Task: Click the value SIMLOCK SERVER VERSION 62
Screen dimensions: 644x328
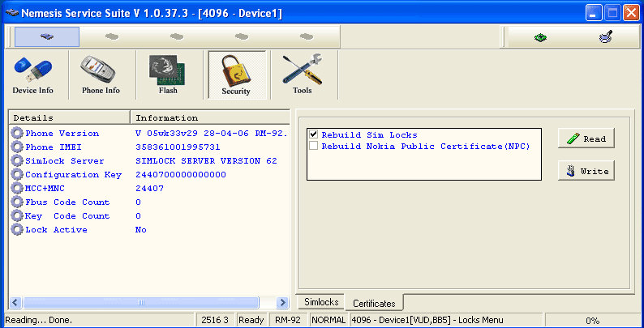Action: pos(206,161)
